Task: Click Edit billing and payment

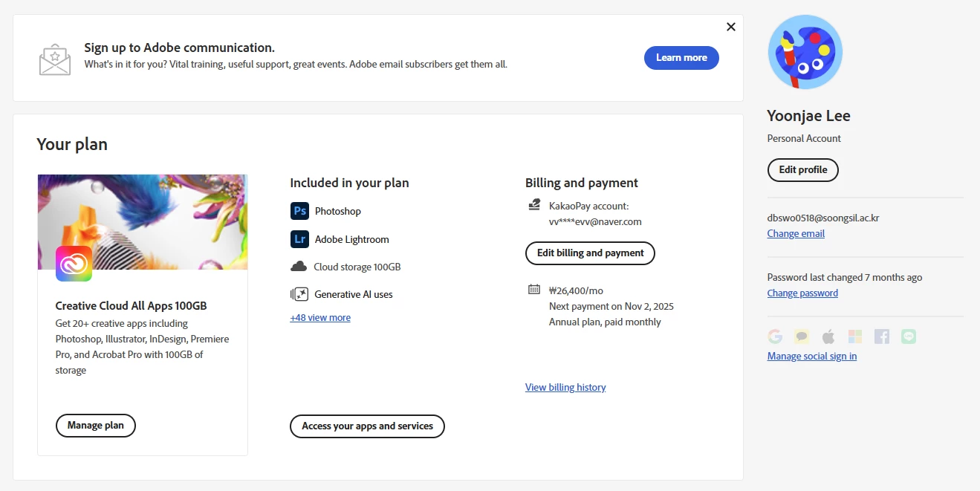Action: [590, 253]
